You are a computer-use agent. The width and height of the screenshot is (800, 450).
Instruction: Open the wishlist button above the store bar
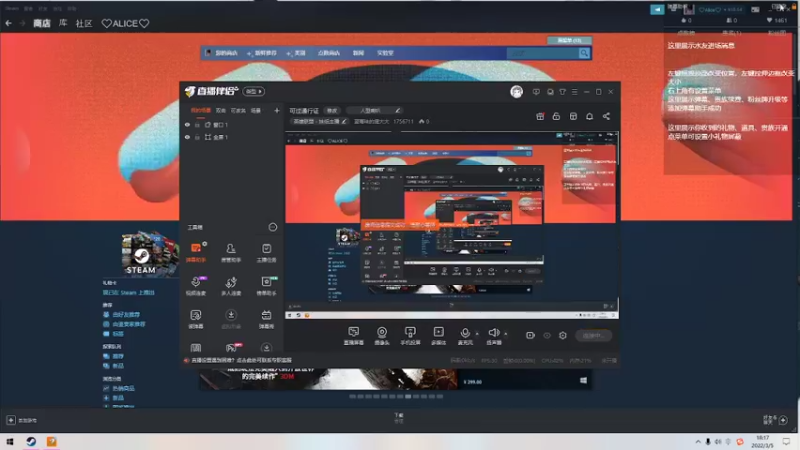569,40
